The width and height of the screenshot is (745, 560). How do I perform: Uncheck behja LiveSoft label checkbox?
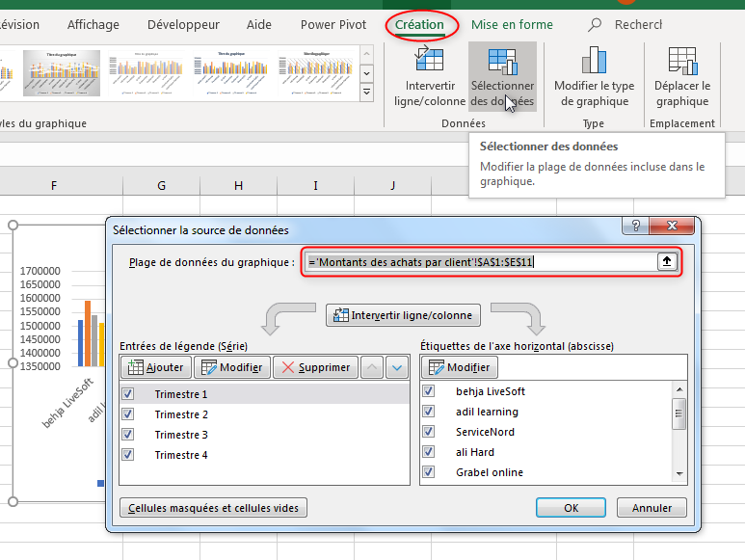click(x=429, y=391)
